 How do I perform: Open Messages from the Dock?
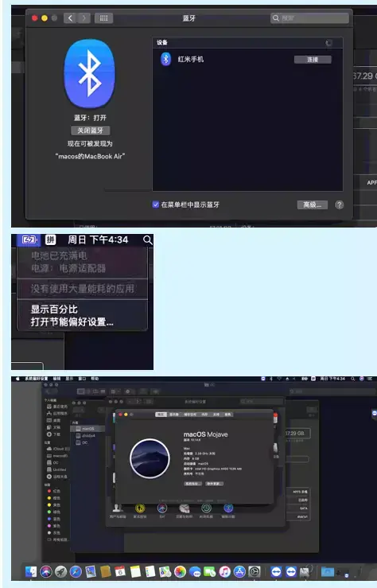click(195, 571)
